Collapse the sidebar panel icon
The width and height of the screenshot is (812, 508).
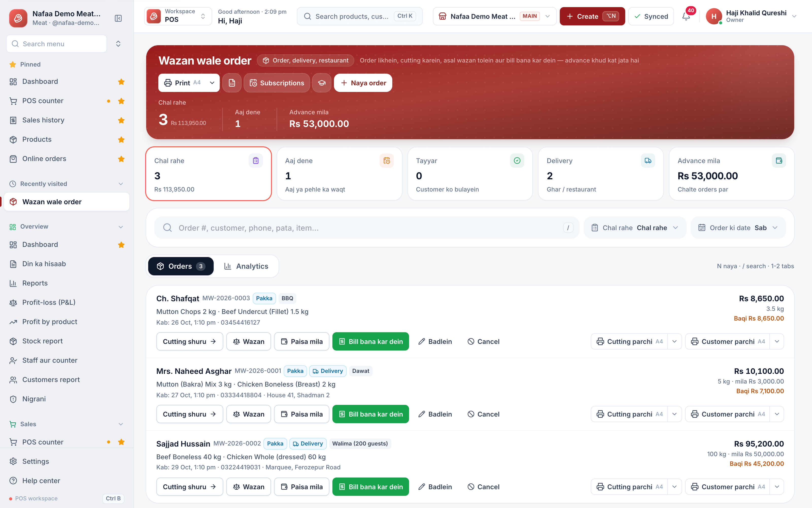[118, 18]
